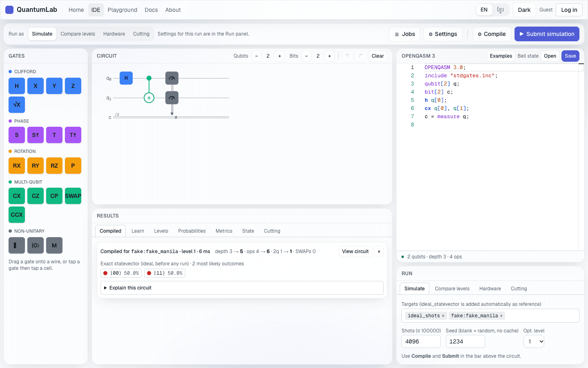Select the H gate in the Clifford palette

(x=17, y=86)
